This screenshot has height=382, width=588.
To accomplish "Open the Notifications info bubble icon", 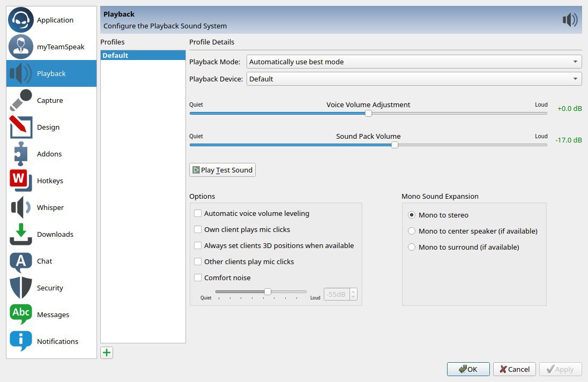I will 21,341.
